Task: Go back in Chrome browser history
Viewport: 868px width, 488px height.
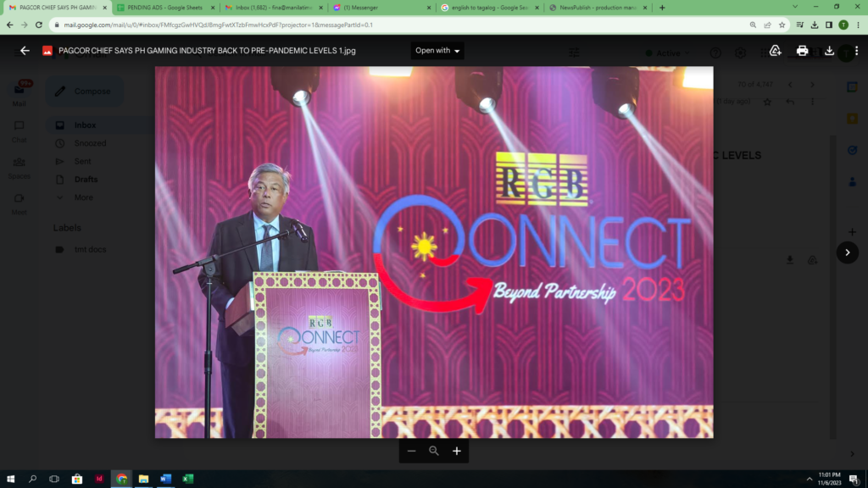Action: (x=10, y=25)
